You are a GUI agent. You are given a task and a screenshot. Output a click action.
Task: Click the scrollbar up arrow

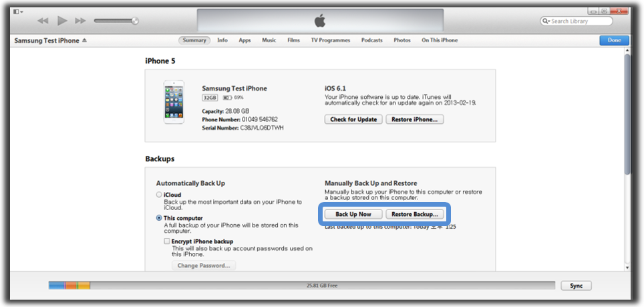[x=627, y=51]
